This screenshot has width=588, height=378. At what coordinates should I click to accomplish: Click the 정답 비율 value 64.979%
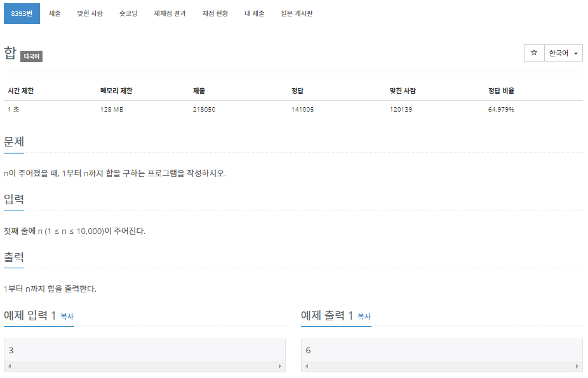(x=500, y=109)
